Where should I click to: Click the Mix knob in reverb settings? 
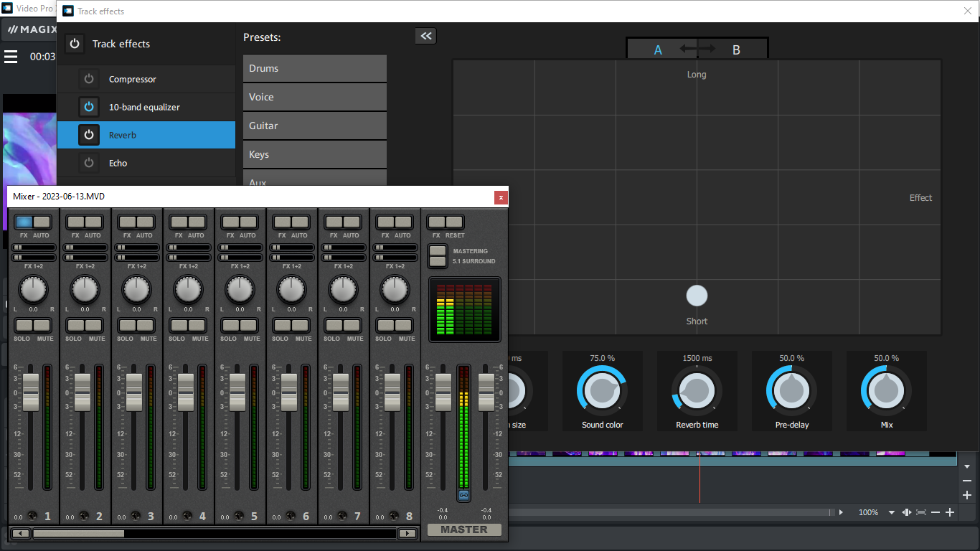tap(886, 390)
